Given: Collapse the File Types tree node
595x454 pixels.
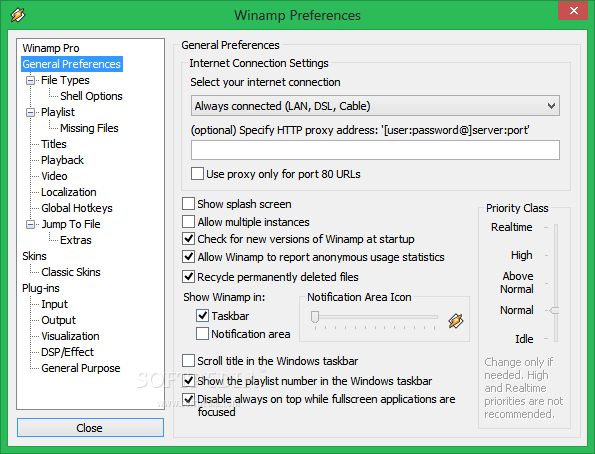Looking at the screenshot, I should [x=30, y=80].
